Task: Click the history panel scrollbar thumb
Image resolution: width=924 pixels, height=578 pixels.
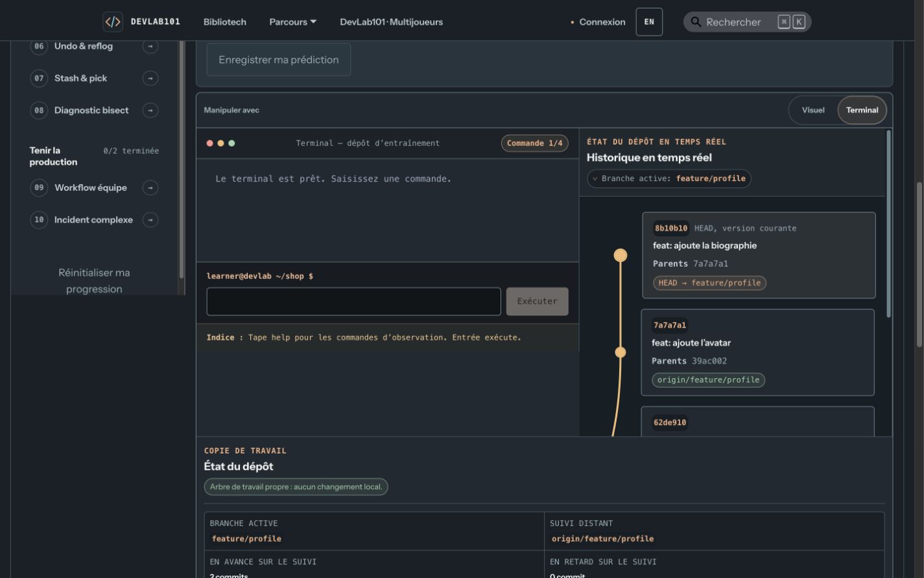Action: [888, 224]
